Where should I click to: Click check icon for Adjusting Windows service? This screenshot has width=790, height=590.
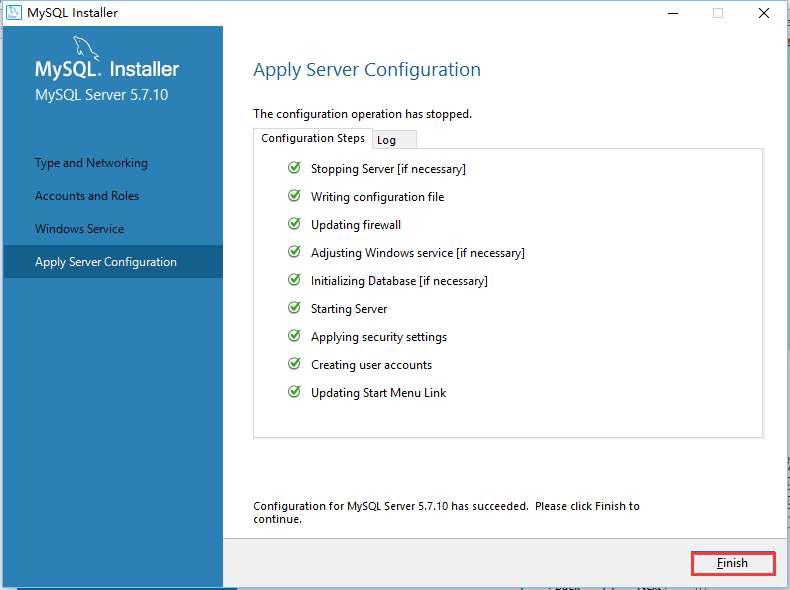pos(294,251)
